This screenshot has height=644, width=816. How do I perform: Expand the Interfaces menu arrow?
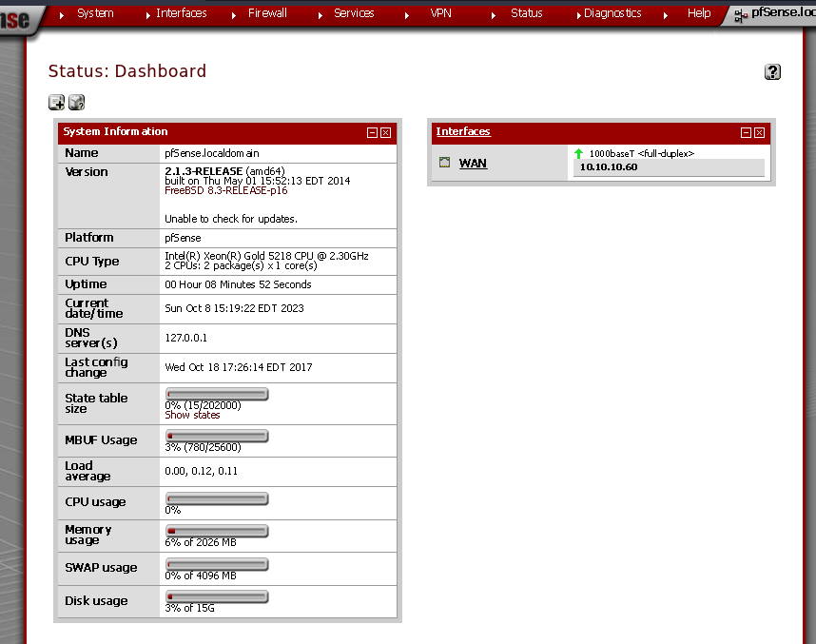(148, 15)
